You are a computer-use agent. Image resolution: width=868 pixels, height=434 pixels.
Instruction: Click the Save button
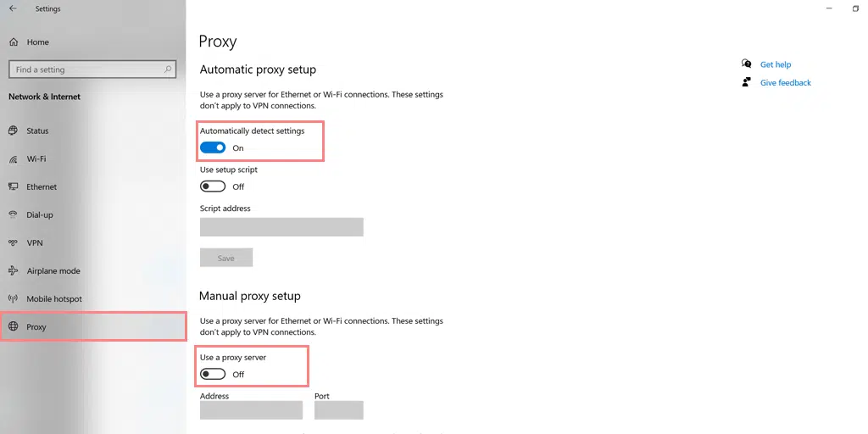tap(226, 258)
